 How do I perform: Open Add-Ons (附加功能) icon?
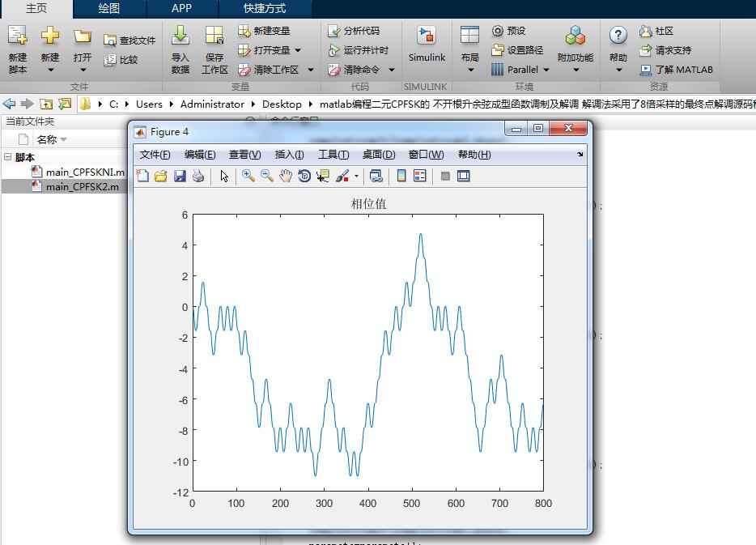pyautogui.click(x=575, y=36)
